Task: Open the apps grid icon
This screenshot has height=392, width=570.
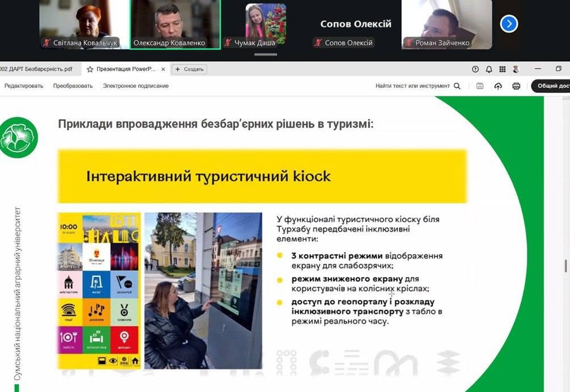Action: 502,69
